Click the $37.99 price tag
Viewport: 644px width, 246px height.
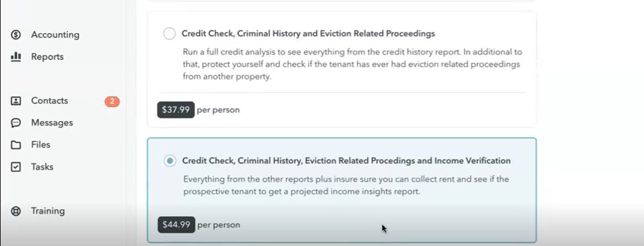[176, 110]
